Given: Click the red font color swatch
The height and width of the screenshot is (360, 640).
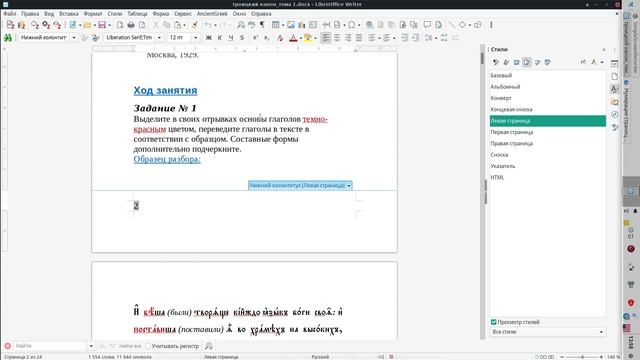Looking at the screenshot, I should [x=293, y=38].
